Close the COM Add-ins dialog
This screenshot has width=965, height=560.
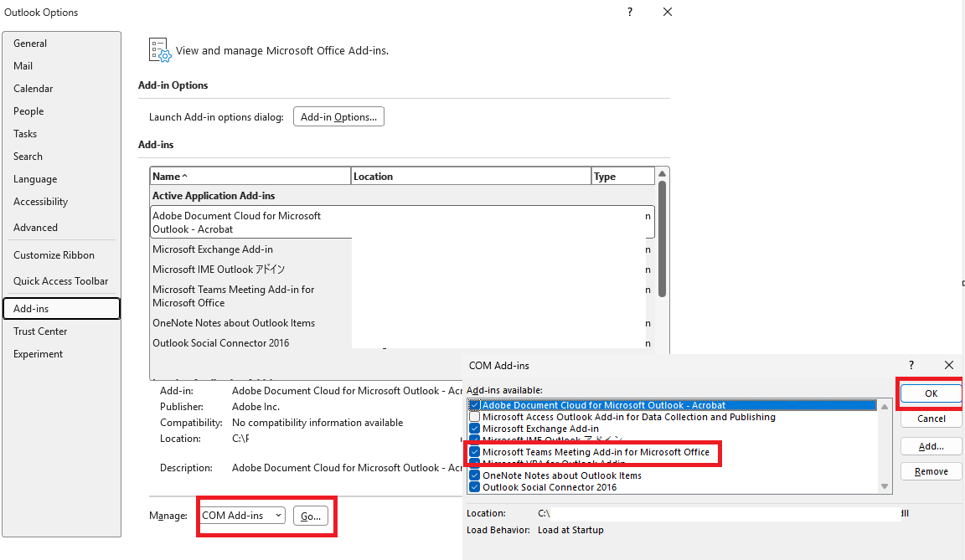pos(949,364)
